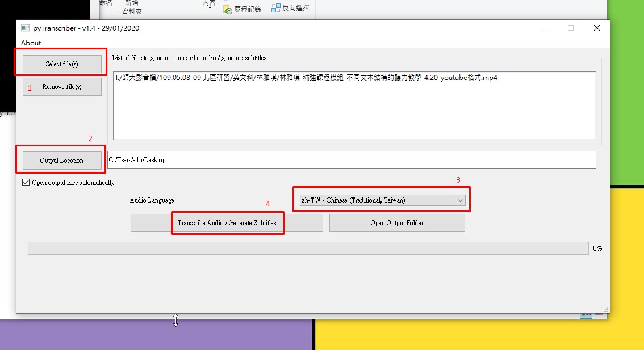Click the transcription progress bar
The height and width of the screenshot is (350, 644).
[x=308, y=248]
